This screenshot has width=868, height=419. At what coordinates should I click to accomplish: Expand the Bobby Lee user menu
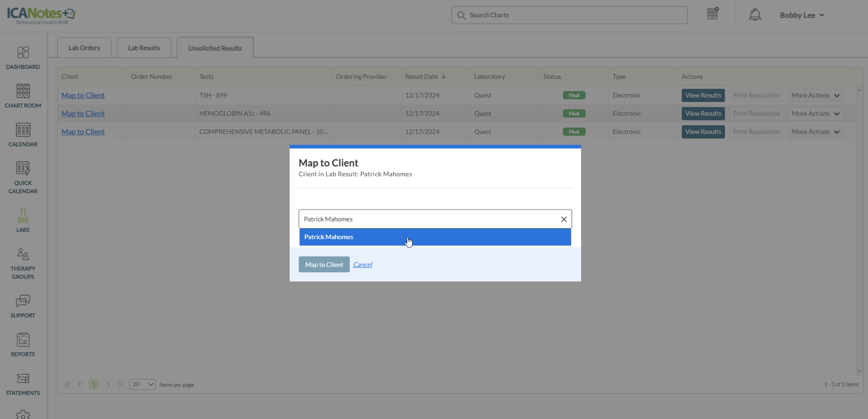802,15
